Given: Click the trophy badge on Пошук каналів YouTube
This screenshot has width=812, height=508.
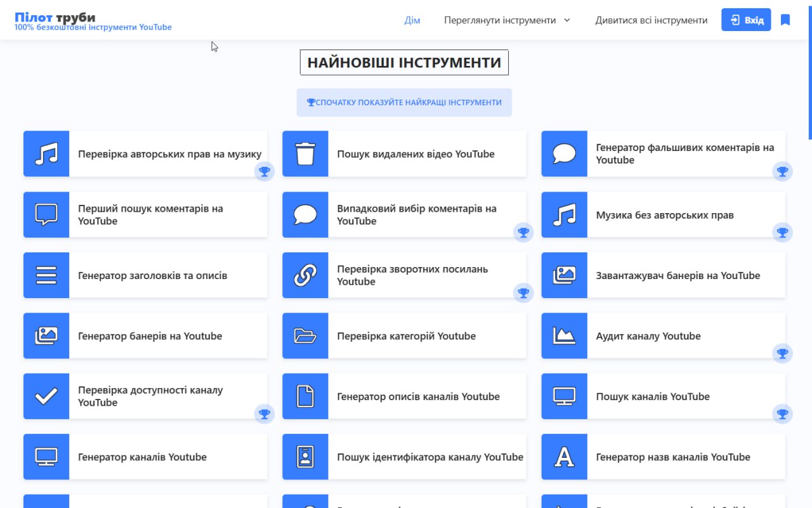Looking at the screenshot, I should coord(782,414).
